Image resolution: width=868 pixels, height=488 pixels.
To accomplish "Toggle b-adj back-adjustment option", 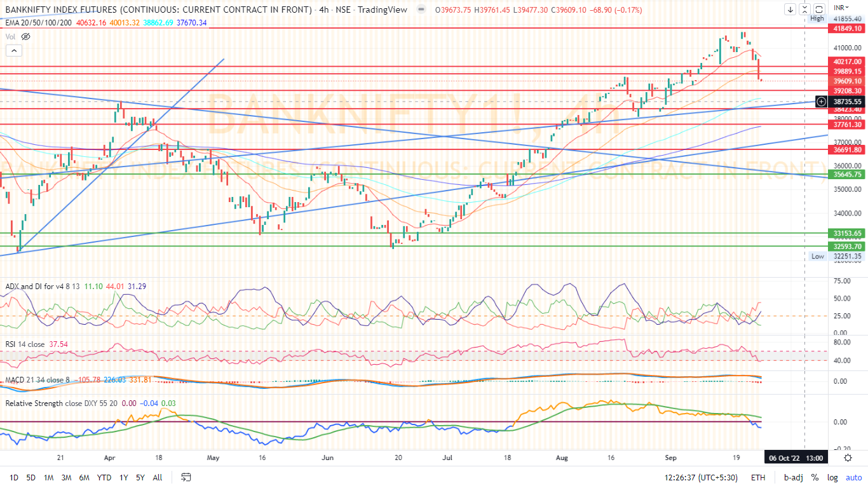I will pos(792,477).
